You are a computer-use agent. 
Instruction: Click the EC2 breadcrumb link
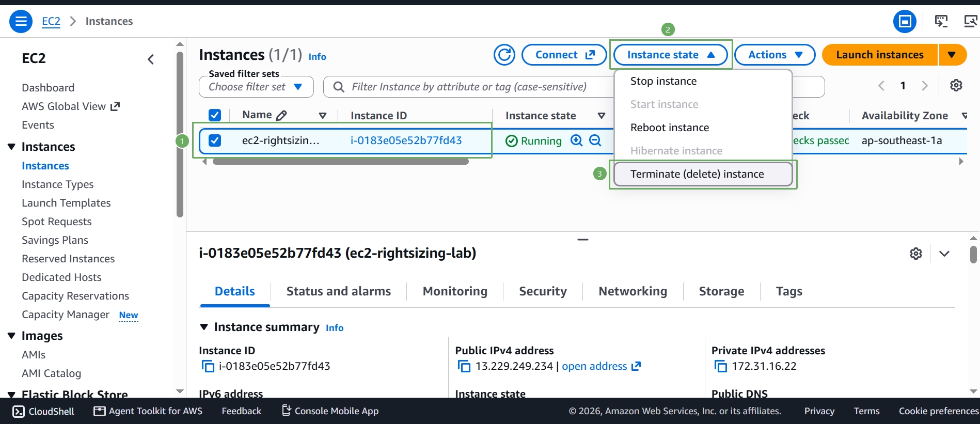(x=51, y=21)
